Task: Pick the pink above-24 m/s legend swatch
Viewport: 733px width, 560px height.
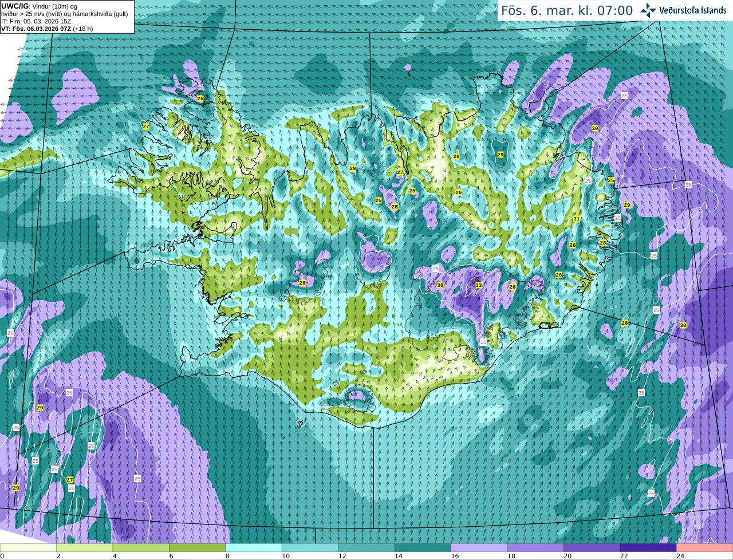Action: (x=705, y=548)
